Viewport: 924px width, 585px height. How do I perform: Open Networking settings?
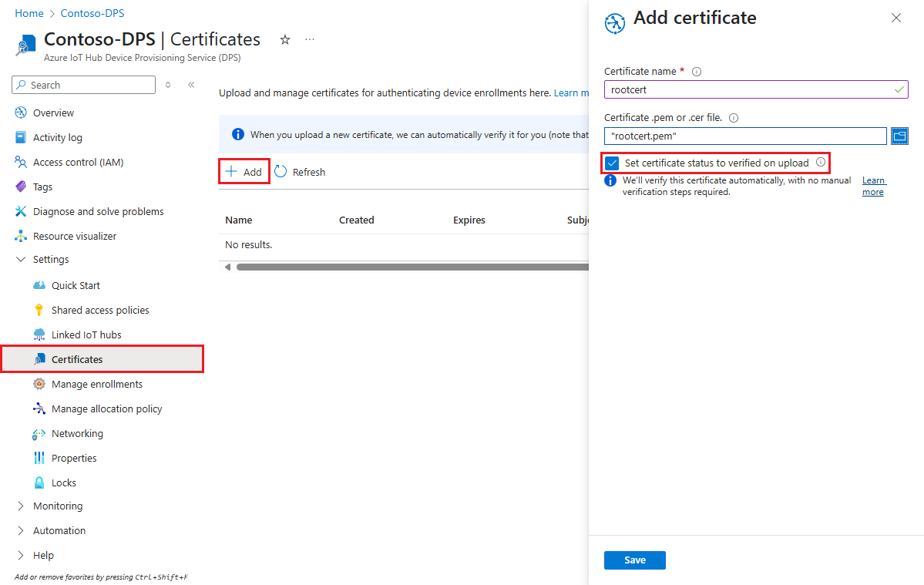coord(77,433)
